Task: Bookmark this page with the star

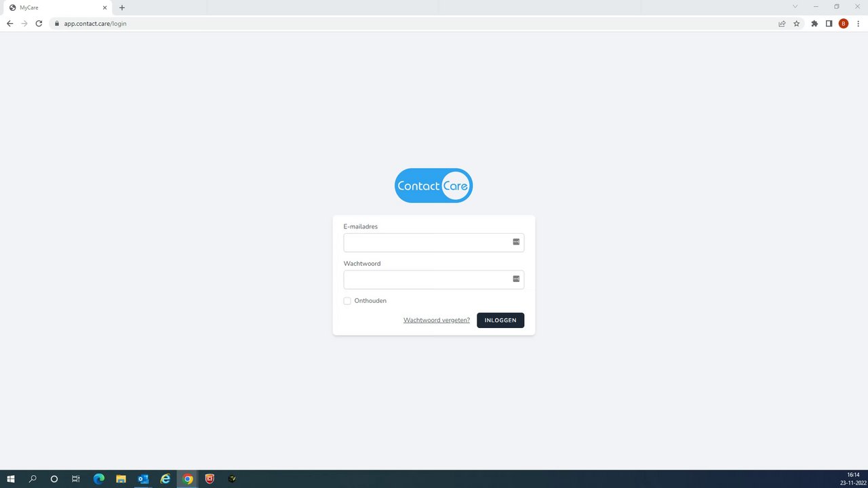Action: point(796,23)
